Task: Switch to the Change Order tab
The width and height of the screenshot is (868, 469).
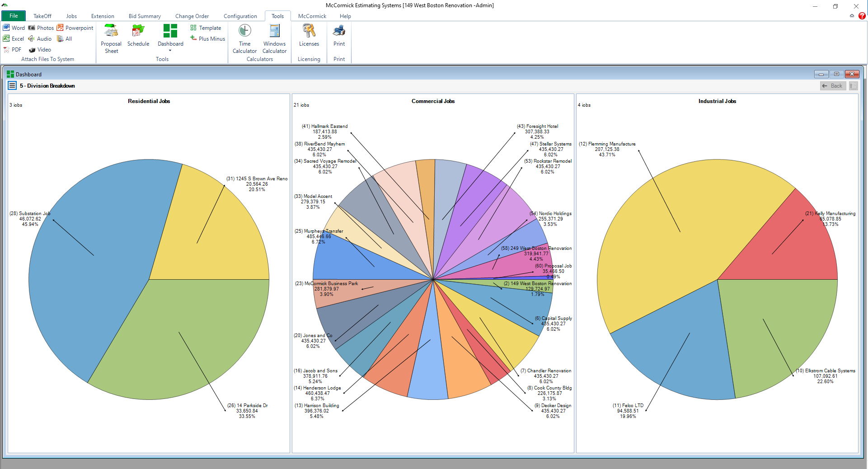Action: click(192, 16)
